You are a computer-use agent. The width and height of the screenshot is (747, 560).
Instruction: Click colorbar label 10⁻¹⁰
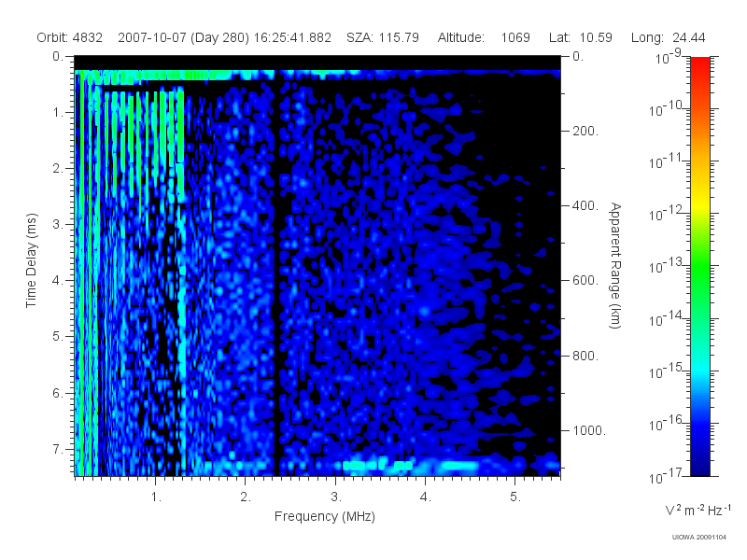point(667,109)
